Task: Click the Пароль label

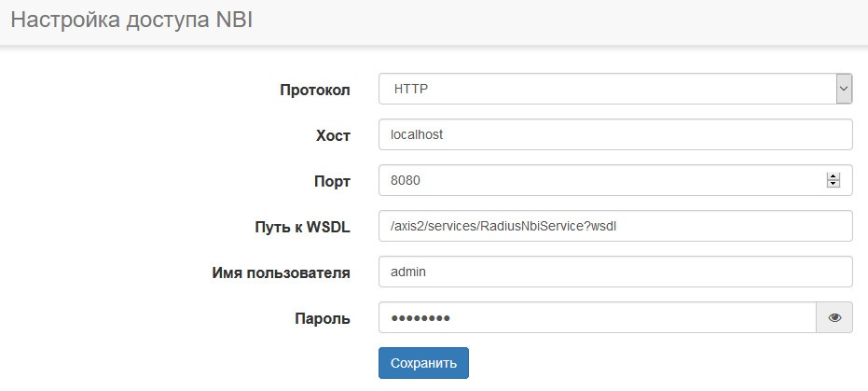Action: [x=323, y=318]
